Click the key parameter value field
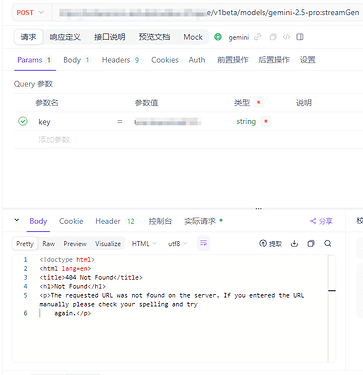Image resolution: width=363 pixels, height=375 pixels. (x=168, y=122)
